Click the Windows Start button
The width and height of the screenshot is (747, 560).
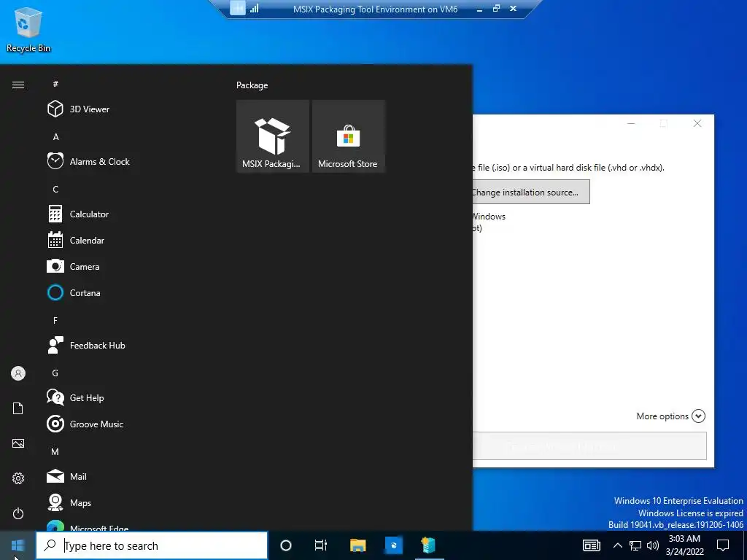click(18, 545)
